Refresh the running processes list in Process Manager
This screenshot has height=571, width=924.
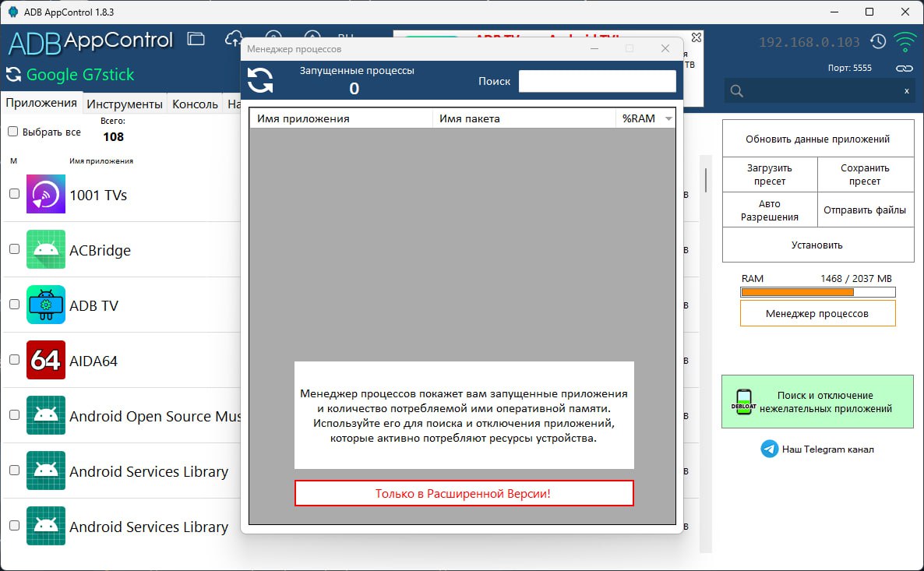pyautogui.click(x=260, y=80)
